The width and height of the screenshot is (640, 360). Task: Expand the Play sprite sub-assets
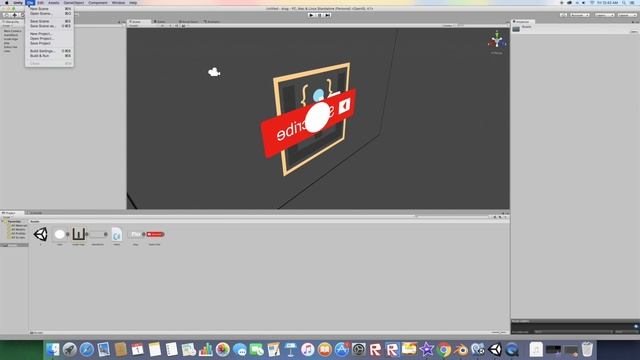[143, 234]
